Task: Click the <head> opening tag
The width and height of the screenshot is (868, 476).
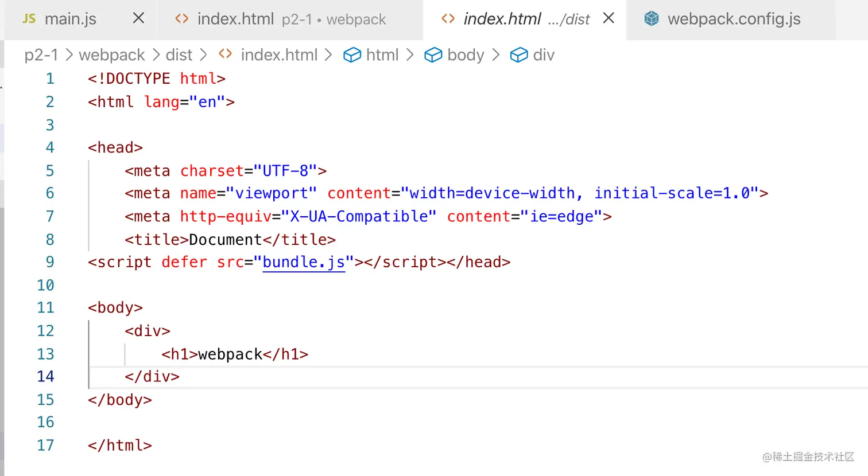Action: pos(115,148)
